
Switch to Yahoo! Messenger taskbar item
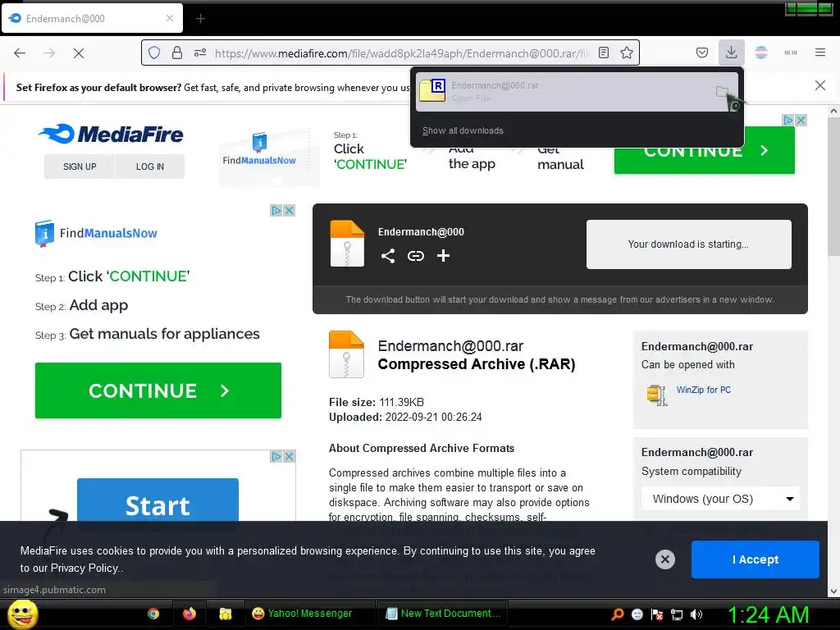309,614
